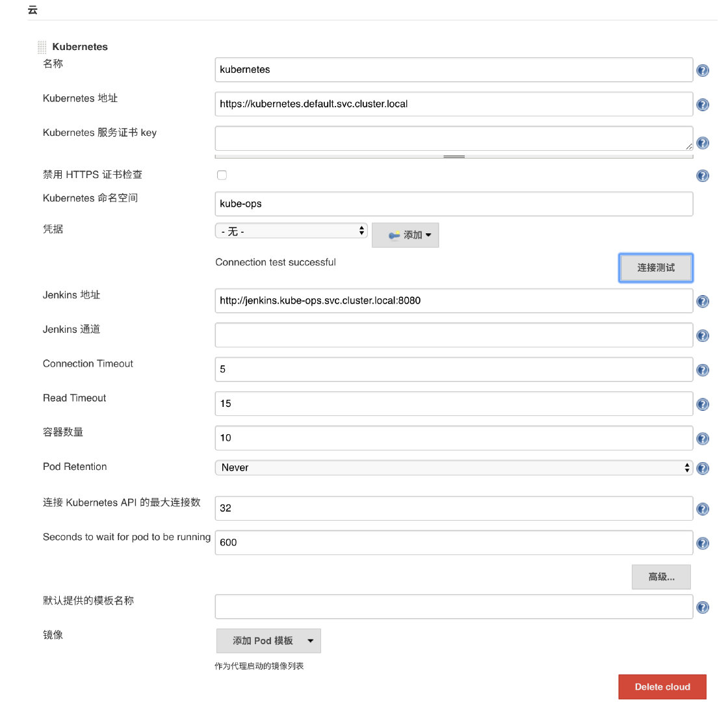Open help for Connection Timeout

tap(703, 370)
